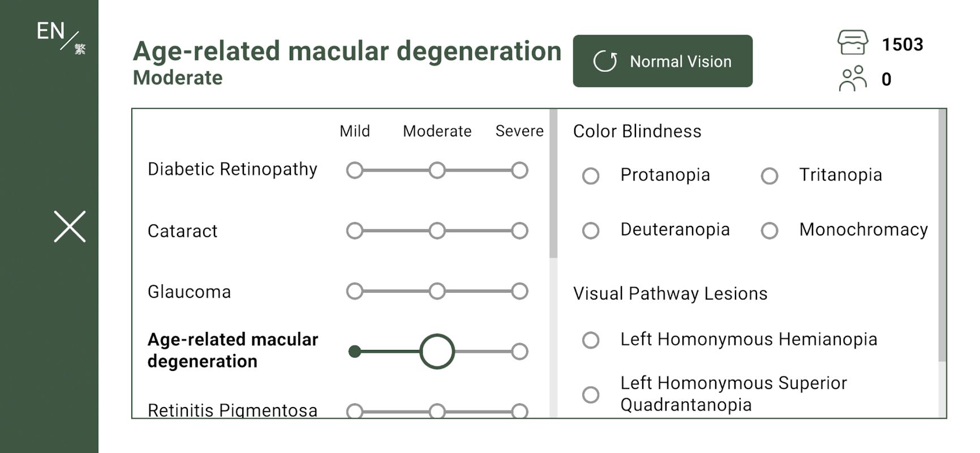
Task: Set Glaucoma slider to Severe
Action: coord(519,291)
